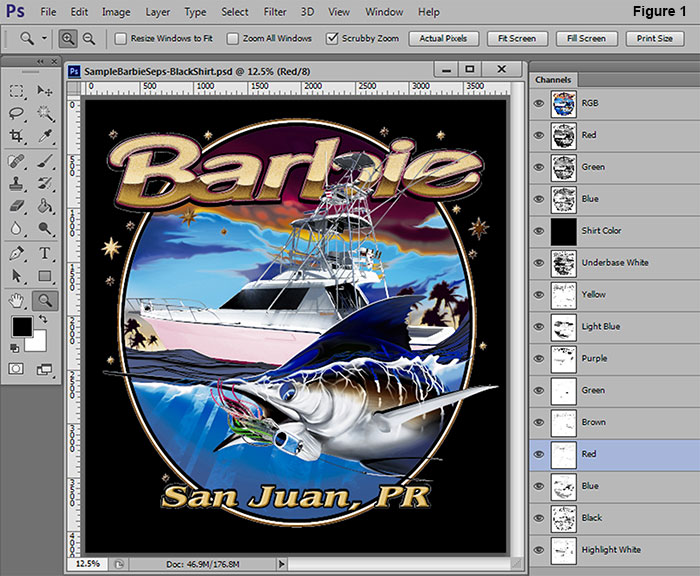The height and width of the screenshot is (576, 700).
Task: Swap foreground and background colors
Action: click(43, 319)
